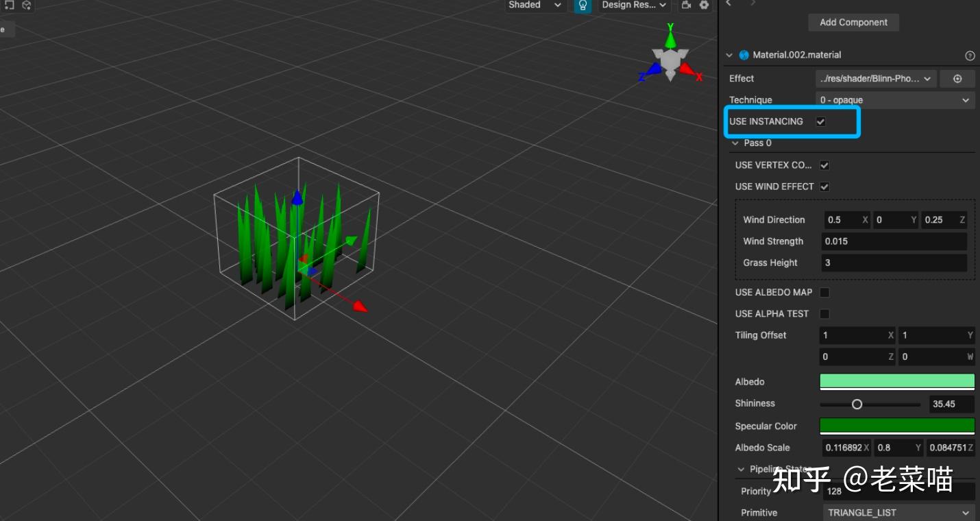Focus the Wind Strength value field
This screenshot has width=980, height=521.
tap(894, 241)
